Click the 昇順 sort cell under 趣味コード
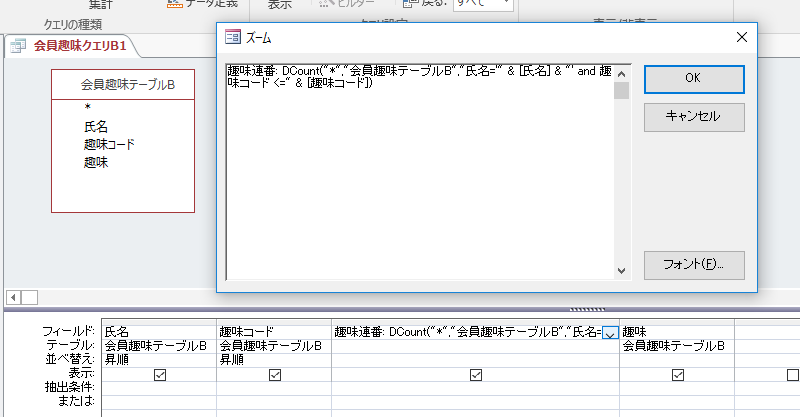Viewport: 800px width, 417px height. [x=274, y=360]
